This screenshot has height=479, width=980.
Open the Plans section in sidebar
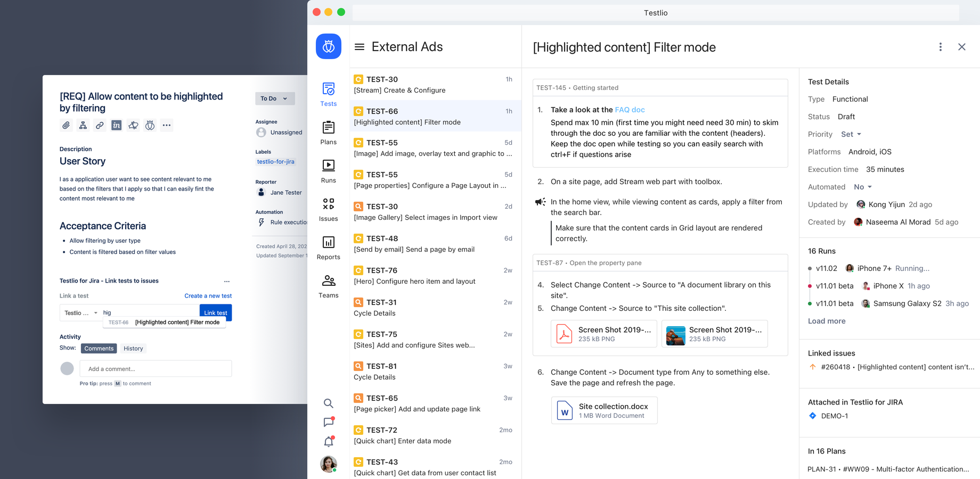coord(329,133)
